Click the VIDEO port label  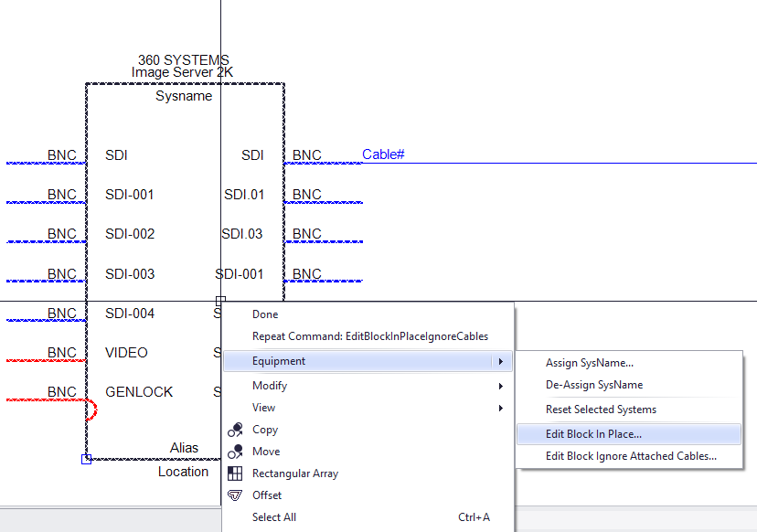(x=126, y=353)
